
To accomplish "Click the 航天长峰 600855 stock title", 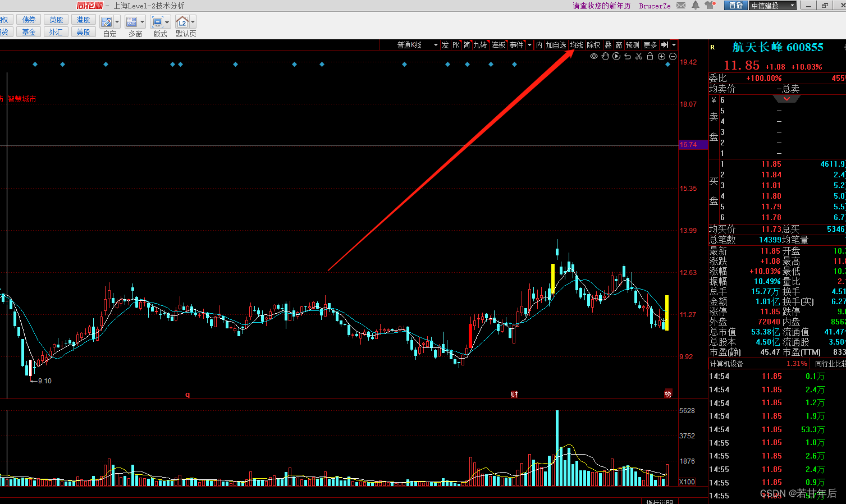I will [778, 48].
